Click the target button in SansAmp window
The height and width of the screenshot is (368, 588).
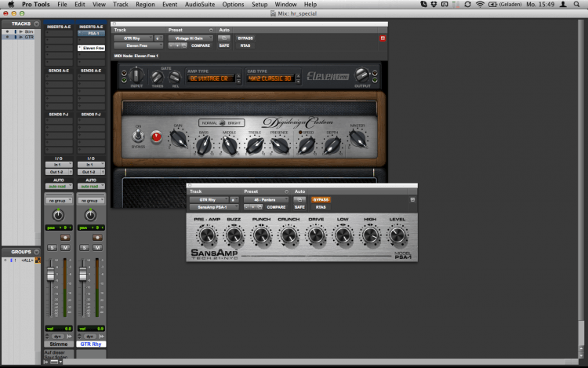point(412,200)
